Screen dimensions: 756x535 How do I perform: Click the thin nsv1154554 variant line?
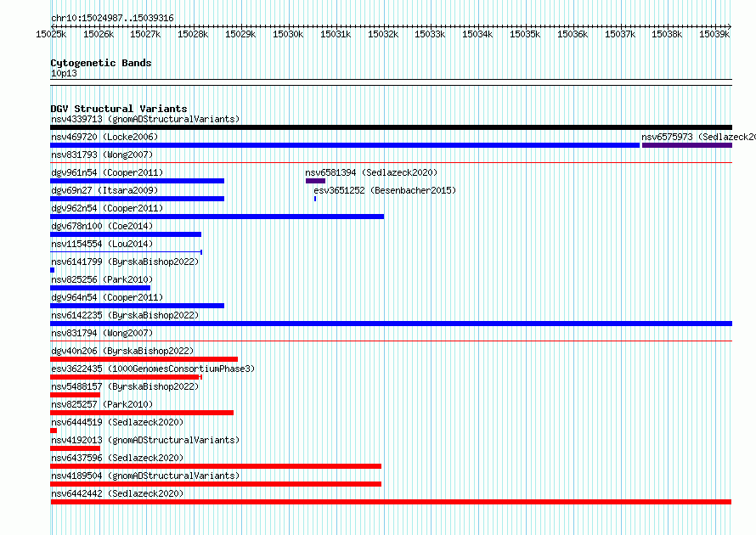pyautogui.click(x=126, y=252)
